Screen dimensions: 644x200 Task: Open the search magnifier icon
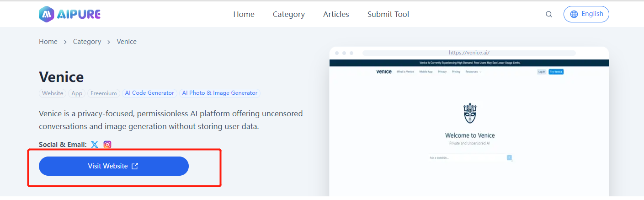click(x=549, y=14)
